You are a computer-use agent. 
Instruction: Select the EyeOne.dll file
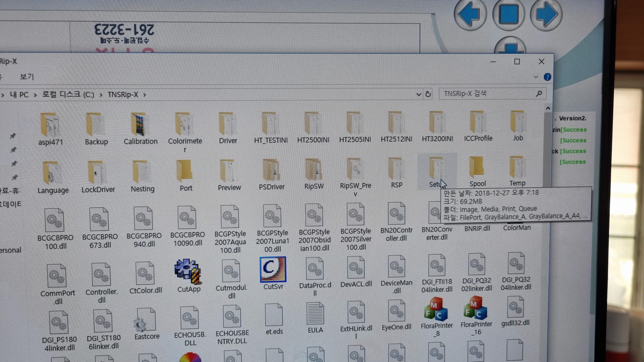pyautogui.click(x=396, y=315)
